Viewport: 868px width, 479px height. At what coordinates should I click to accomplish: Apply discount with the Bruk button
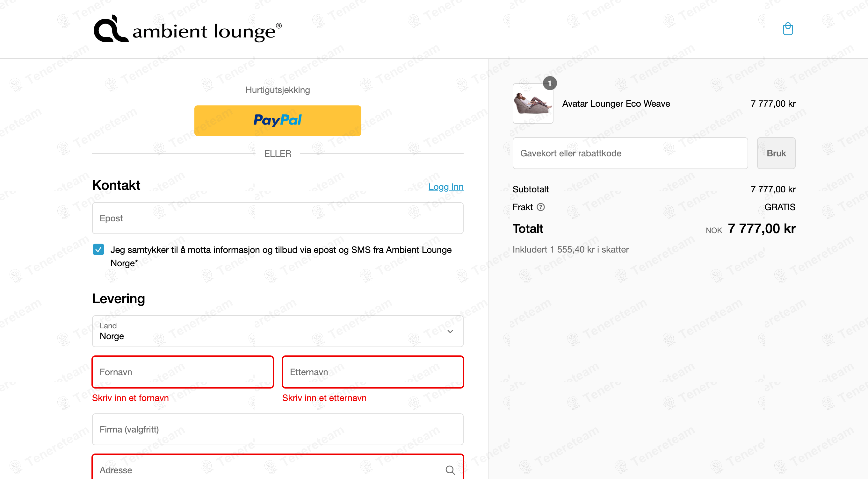coord(776,153)
